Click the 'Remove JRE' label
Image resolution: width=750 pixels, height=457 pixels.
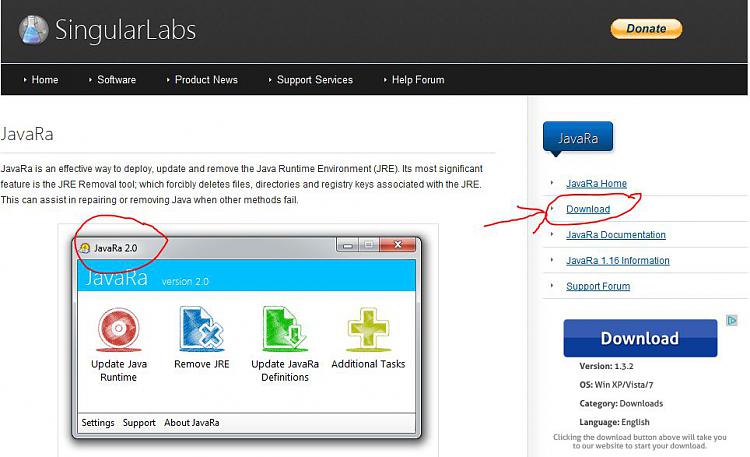pos(201,364)
